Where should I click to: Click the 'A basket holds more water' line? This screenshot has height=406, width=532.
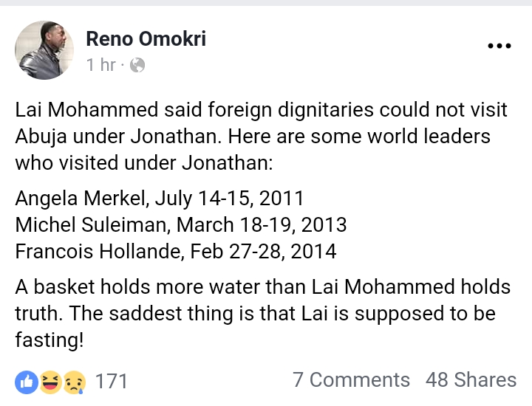[x=263, y=286]
